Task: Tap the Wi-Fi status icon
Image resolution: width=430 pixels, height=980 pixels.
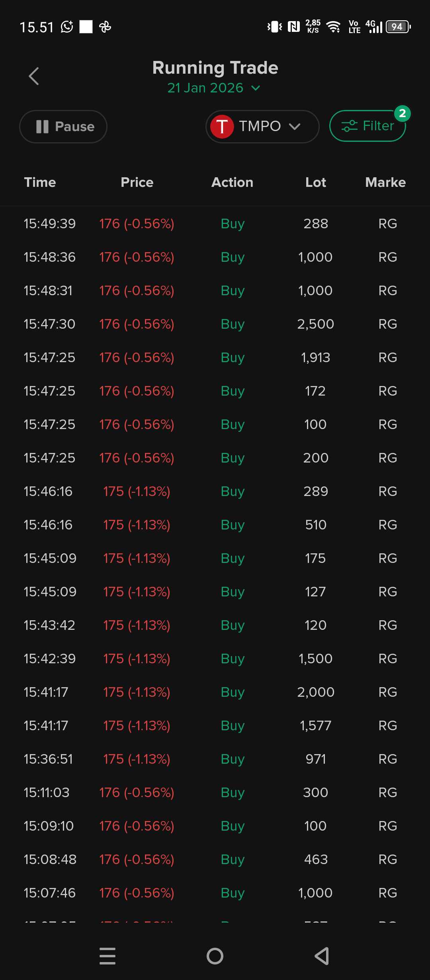Action: (333, 27)
